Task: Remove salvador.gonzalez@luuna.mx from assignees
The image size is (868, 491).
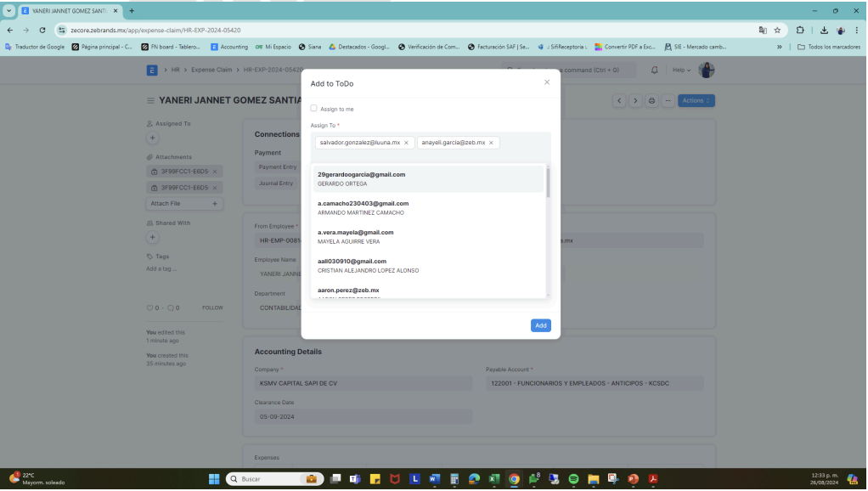Action: (x=406, y=143)
